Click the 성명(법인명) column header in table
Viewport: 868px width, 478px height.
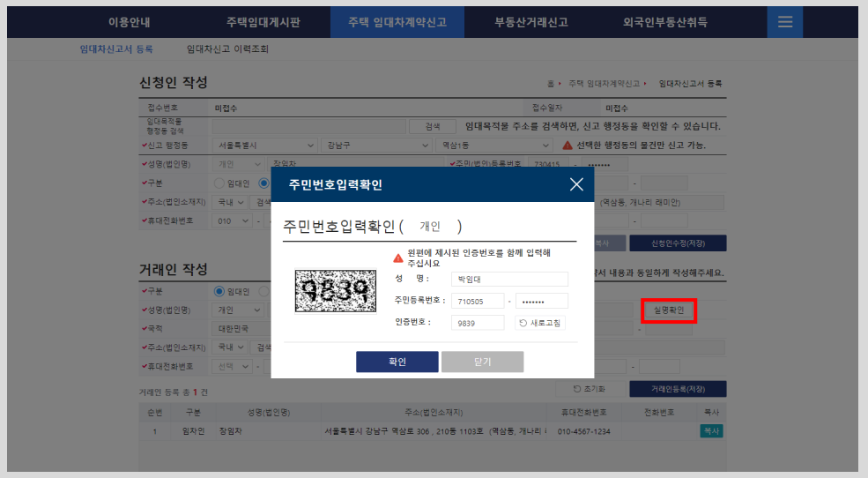[x=268, y=412]
